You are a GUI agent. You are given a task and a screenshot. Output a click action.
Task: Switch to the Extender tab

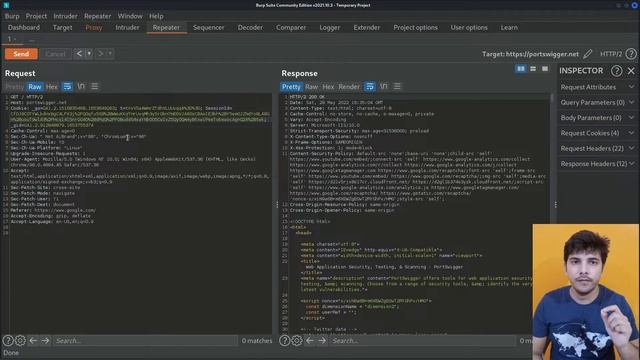click(367, 27)
